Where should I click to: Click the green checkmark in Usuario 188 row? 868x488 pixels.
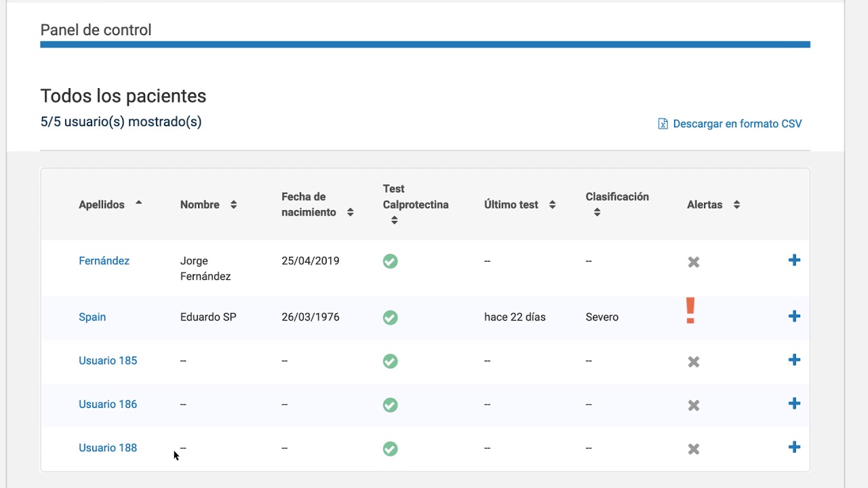point(390,449)
